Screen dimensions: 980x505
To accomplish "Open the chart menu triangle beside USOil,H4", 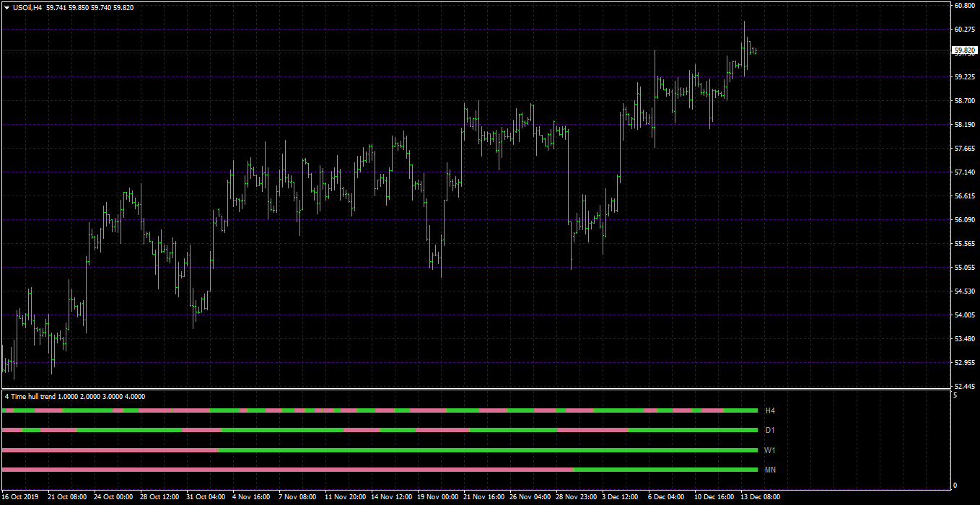I will (7, 7).
